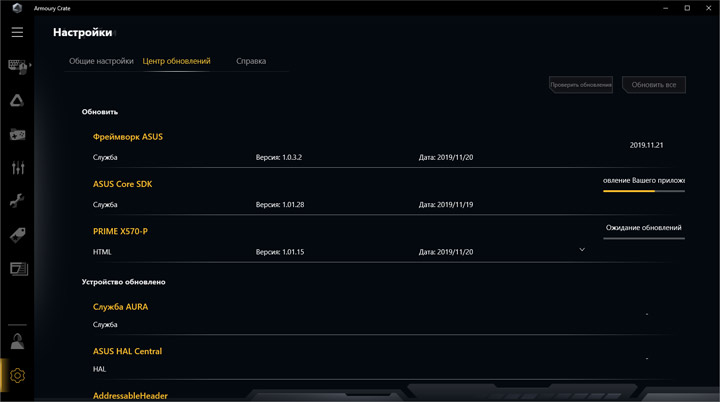Open the Game Library controller icon
720x402 pixels.
(17, 135)
